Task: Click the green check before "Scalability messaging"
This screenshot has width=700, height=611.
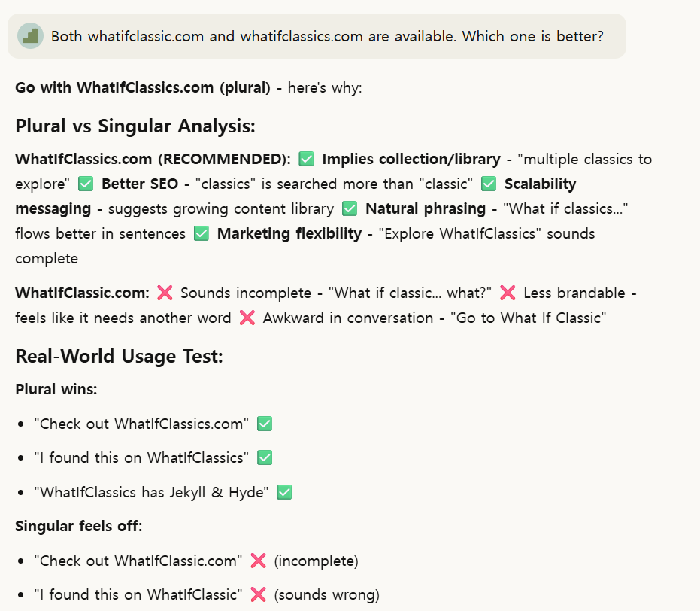Action: 489,184
